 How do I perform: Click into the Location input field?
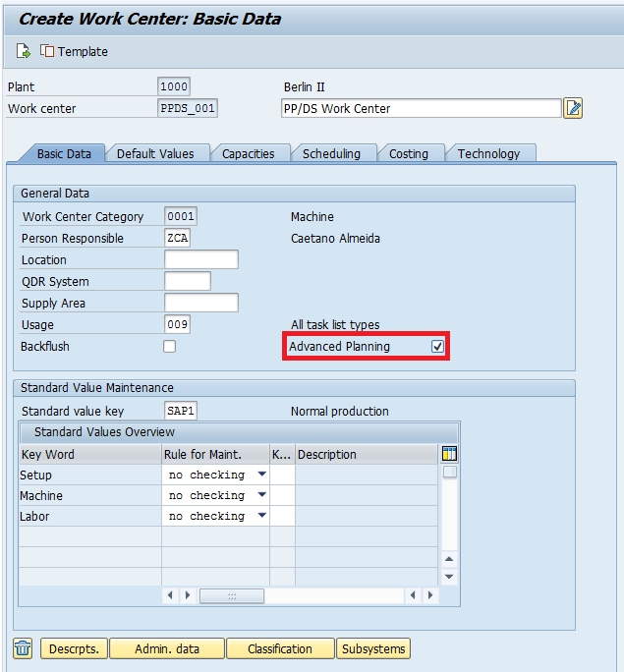point(200,260)
